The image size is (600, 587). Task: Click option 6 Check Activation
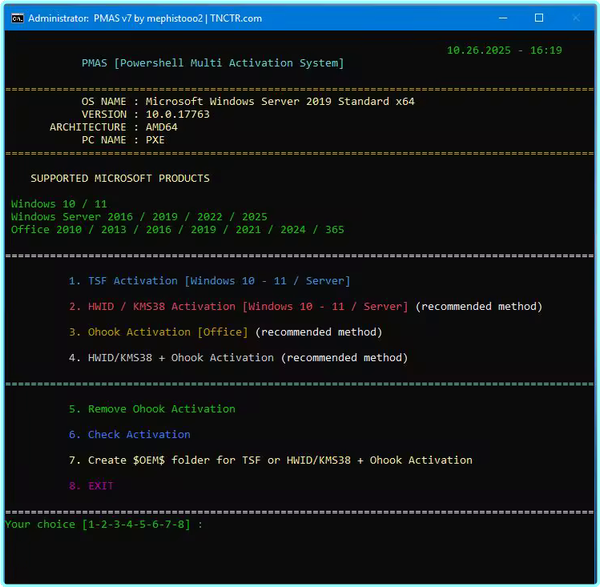[x=129, y=435]
